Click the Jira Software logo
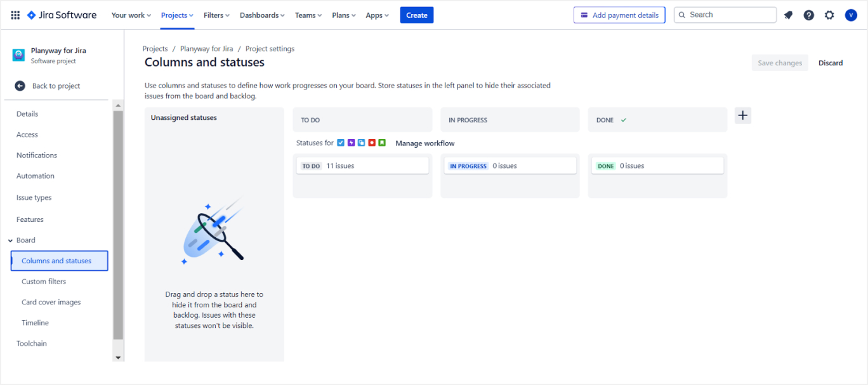The height and width of the screenshot is (385, 868). [x=62, y=15]
